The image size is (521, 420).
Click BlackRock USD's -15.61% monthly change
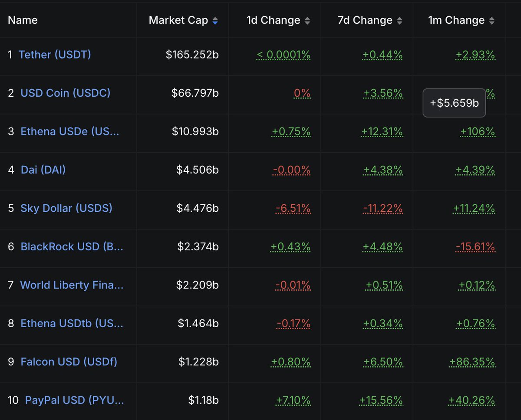475,247
